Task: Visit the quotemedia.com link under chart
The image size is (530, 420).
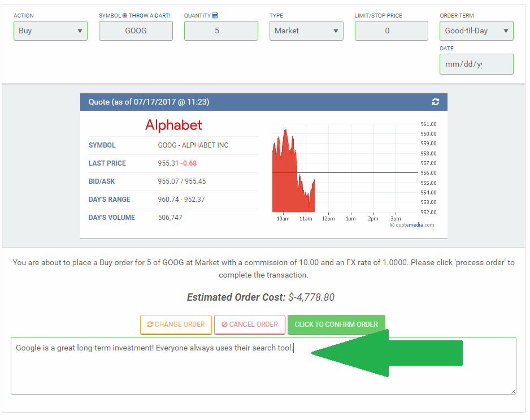Action: pos(415,225)
